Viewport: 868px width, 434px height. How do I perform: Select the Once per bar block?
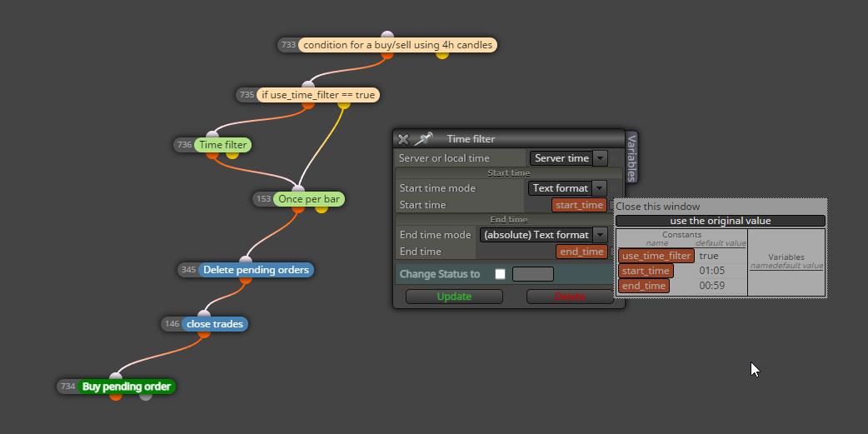pos(309,199)
